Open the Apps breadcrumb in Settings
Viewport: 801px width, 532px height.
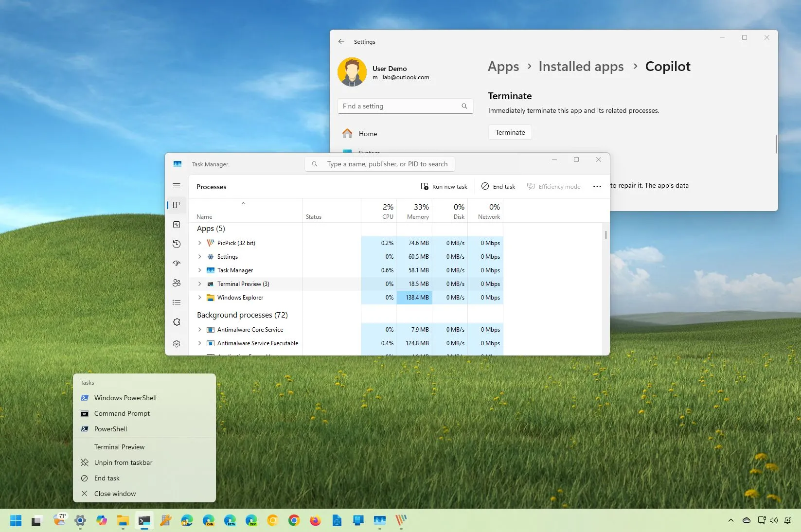click(x=503, y=67)
